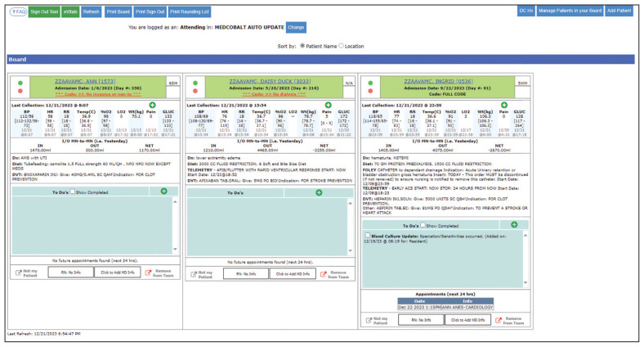Add a To Do item for Ingrid
Screen dimensions: 644x347
514,224
